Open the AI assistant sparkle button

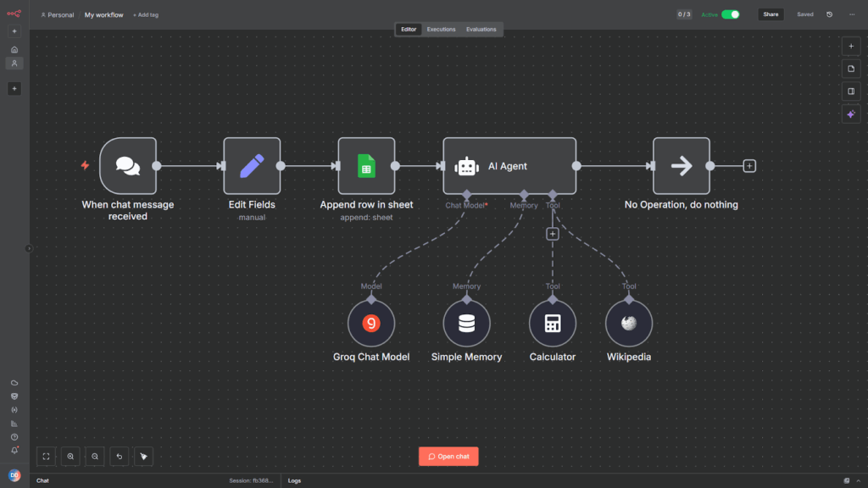pyautogui.click(x=851, y=114)
